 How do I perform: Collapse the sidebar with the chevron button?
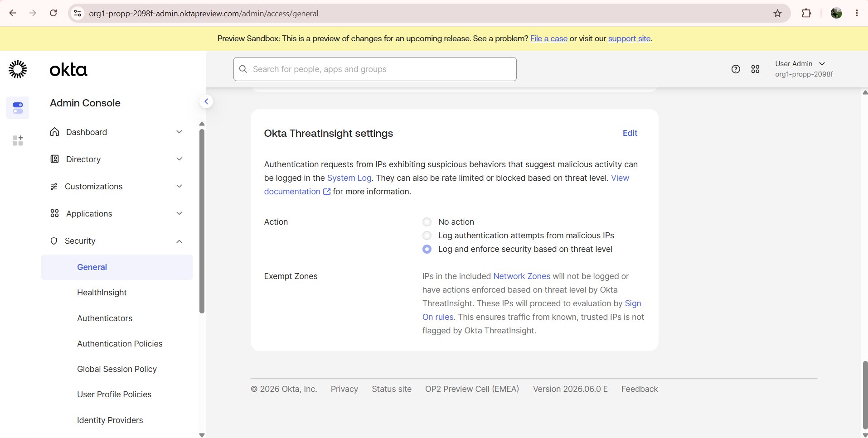point(206,101)
